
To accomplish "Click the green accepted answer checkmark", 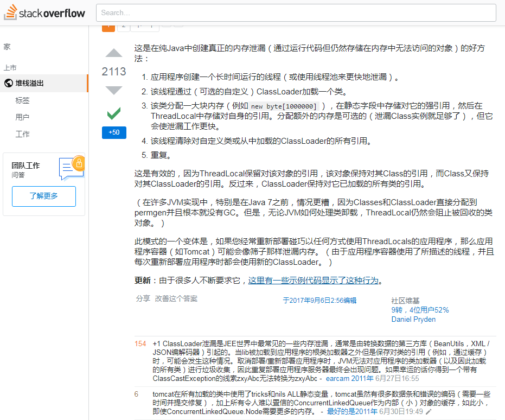I will (x=114, y=114).
